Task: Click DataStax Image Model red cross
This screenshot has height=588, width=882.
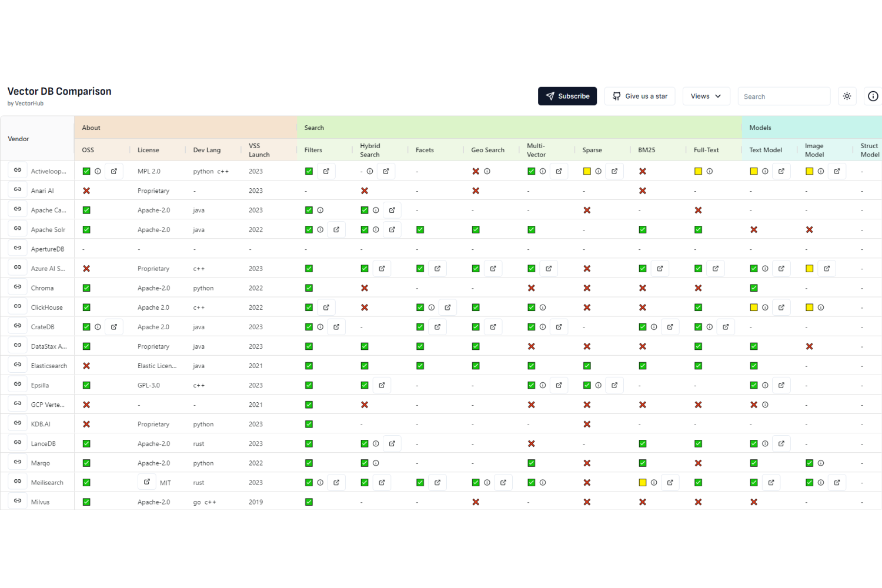Action: [x=810, y=346]
